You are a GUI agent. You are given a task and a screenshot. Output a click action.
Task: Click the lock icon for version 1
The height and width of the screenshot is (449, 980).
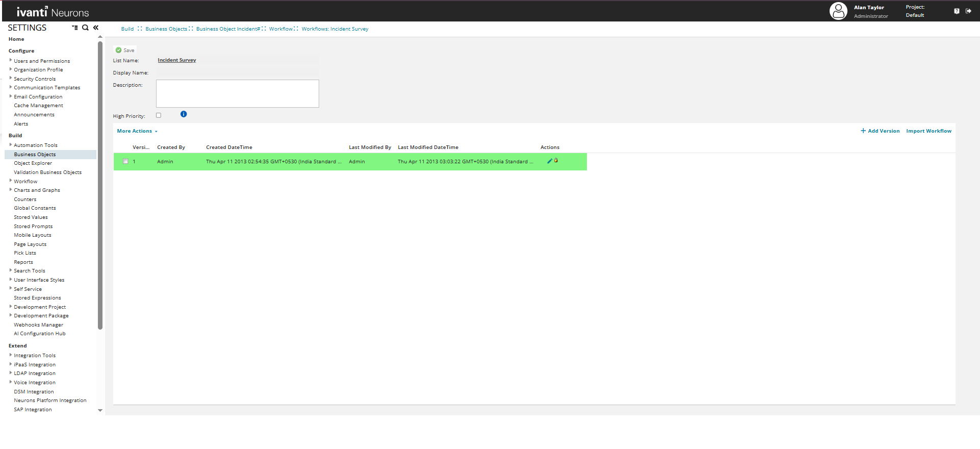click(556, 161)
